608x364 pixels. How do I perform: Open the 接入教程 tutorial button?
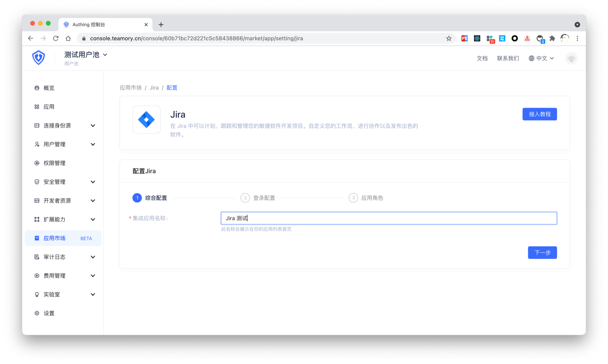click(x=540, y=114)
